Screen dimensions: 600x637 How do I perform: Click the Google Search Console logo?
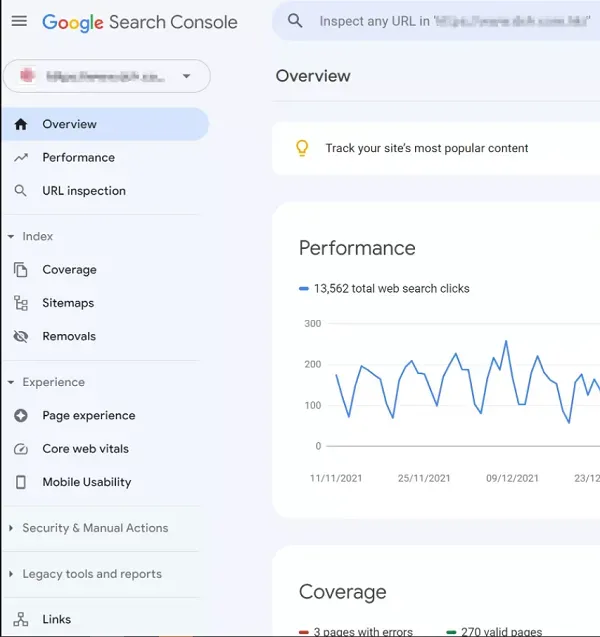point(140,22)
